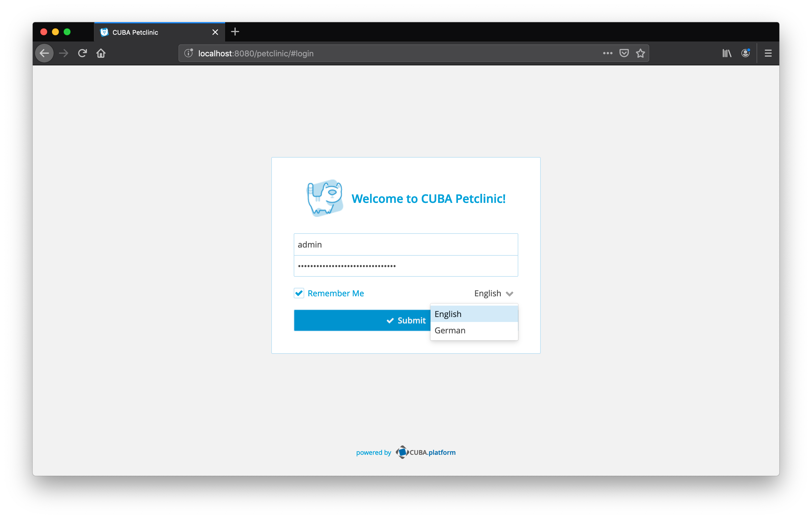This screenshot has height=519, width=812.
Task: Click the home button in the toolbar
Action: (x=101, y=53)
